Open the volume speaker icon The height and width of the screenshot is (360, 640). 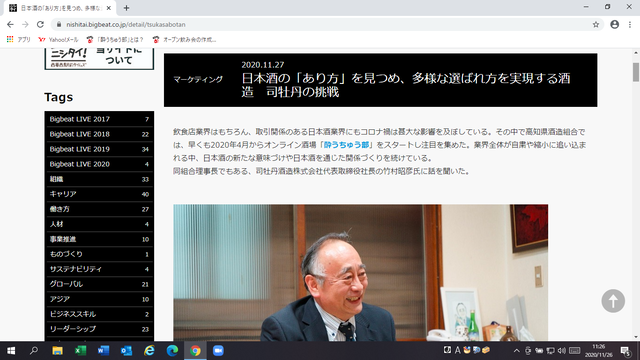point(562,351)
